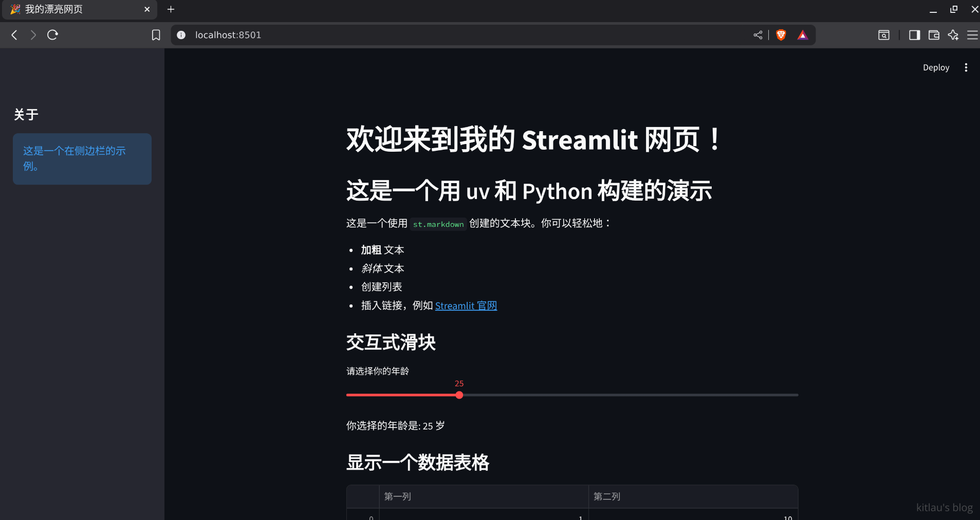Viewport: 980px width, 520px height.
Task: Bookmark this page with bookmark icon
Action: [x=156, y=35]
